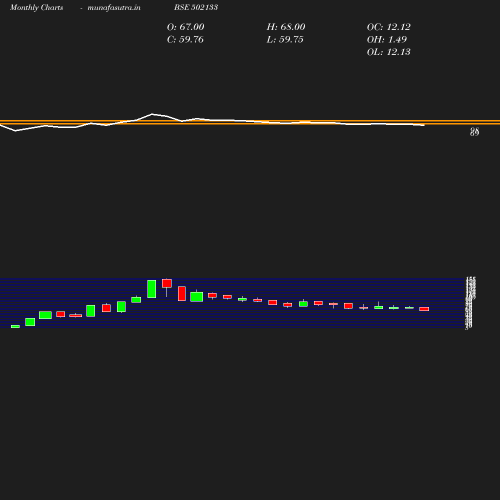This screenshot has height=500, width=500.
Task: Click the "OH: 1.49" value
Action: click(387, 39)
